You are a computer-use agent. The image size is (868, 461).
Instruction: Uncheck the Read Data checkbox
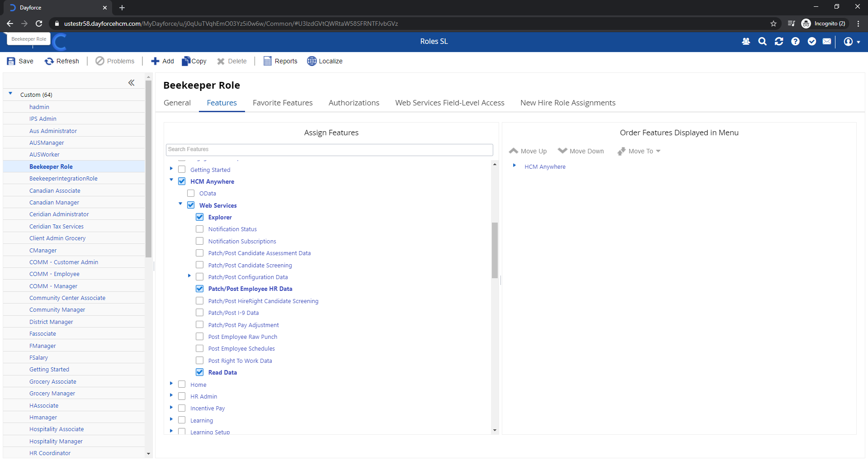click(x=199, y=372)
